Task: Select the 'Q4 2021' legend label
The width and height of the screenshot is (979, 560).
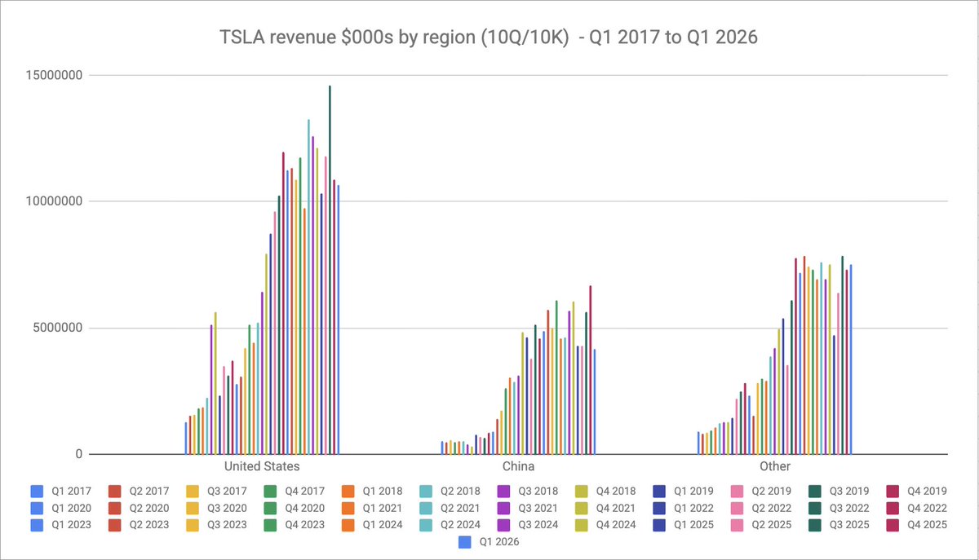Action: [x=616, y=508]
